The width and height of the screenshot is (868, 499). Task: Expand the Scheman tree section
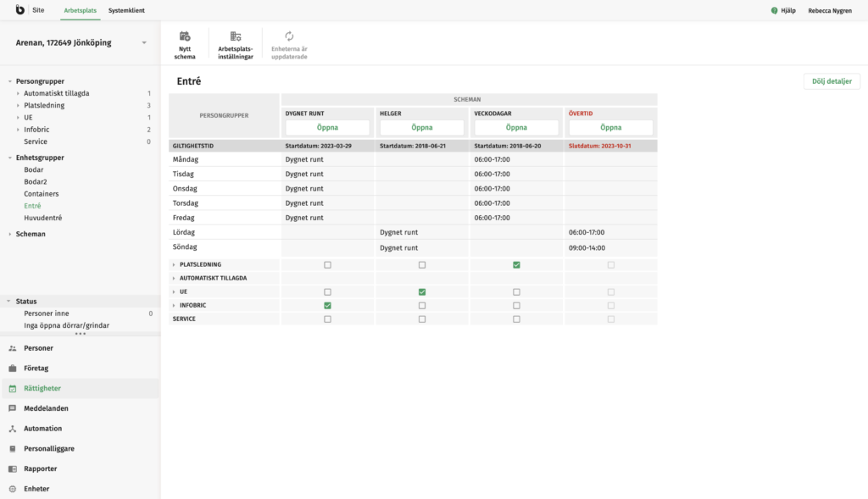coord(9,234)
